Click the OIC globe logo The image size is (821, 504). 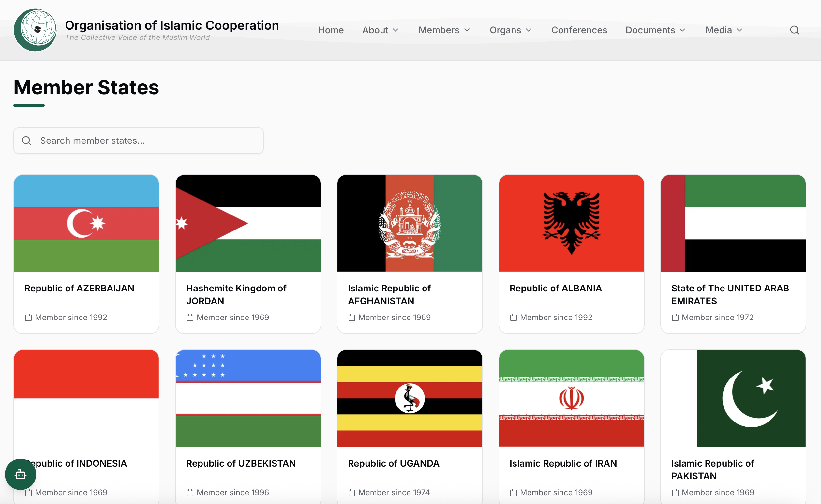35,30
